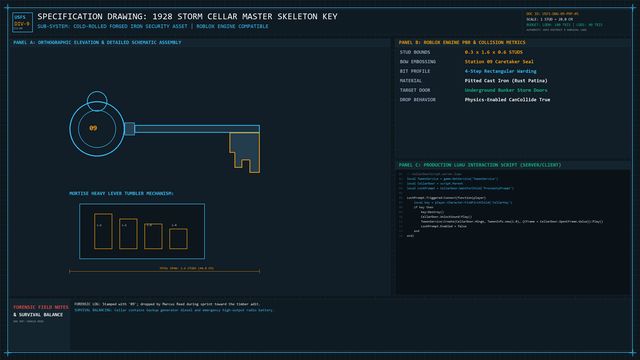Click the 'SCALE: 1 STUD' line in the top-right corner
Image resolution: width=640 pixels, height=360 pixels.
point(549,19)
